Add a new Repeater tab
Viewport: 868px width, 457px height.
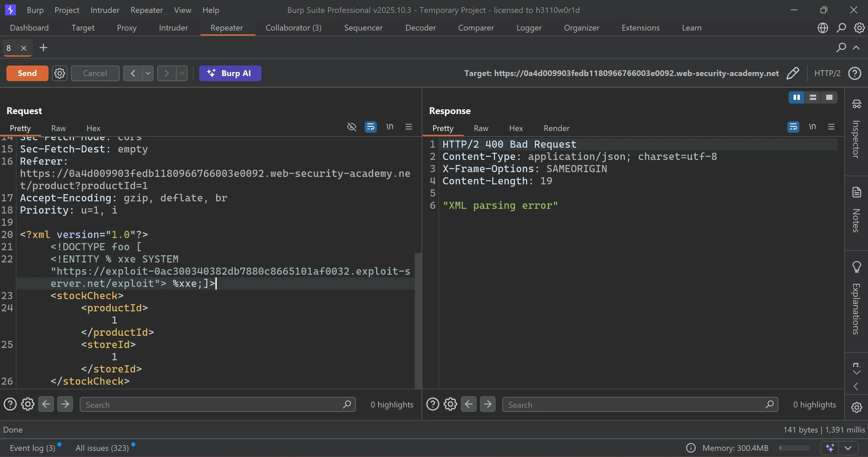(43, 48)
